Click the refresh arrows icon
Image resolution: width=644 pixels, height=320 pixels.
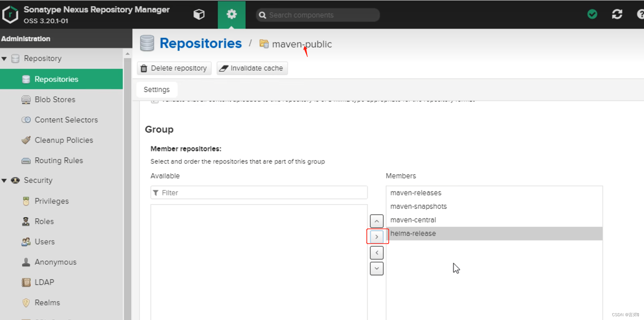click(617, 14)
